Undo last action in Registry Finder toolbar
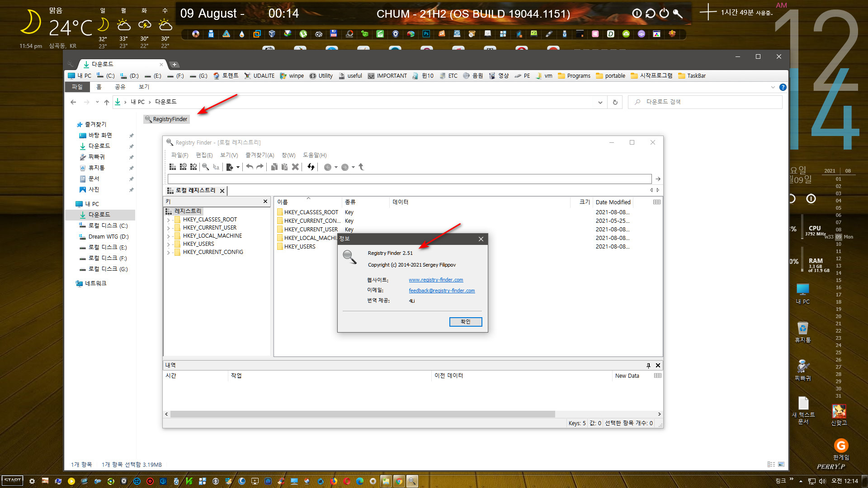Screen dimensions: 868x488 [x=250, y=167]
